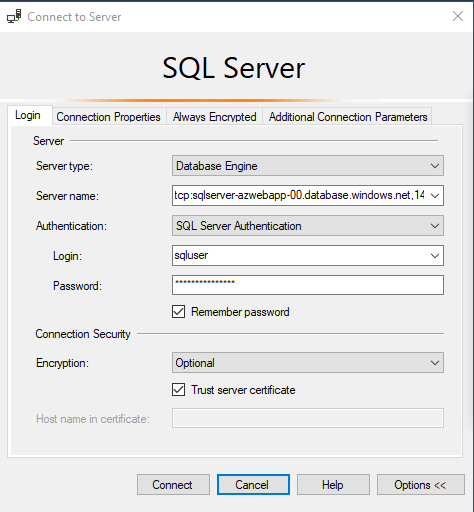The width and height of the screenshot is (474, 512).
Task: Click the Server name label
Action: pos(67,196)
